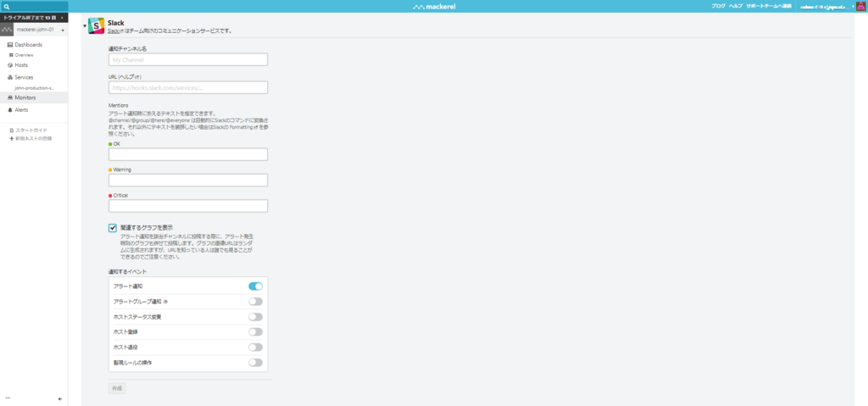The width and height of the screenshot is (868, 406).
Task: Click the Slack logo icon
Action: (97, 25)
